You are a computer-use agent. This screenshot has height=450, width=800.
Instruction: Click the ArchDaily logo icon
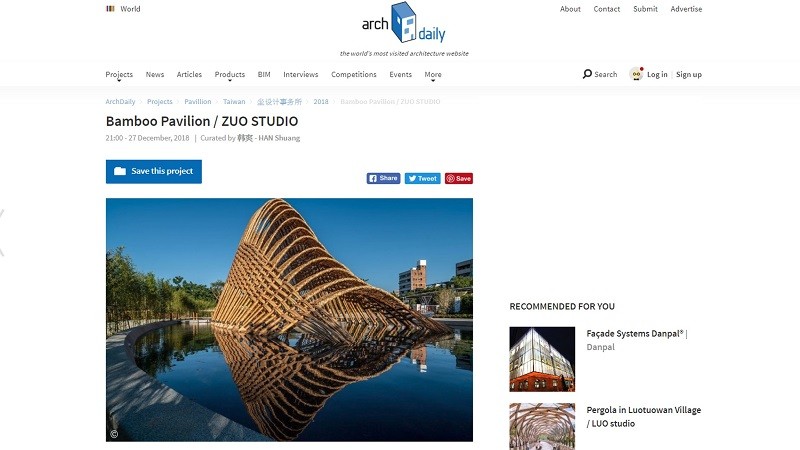(404, 22)
